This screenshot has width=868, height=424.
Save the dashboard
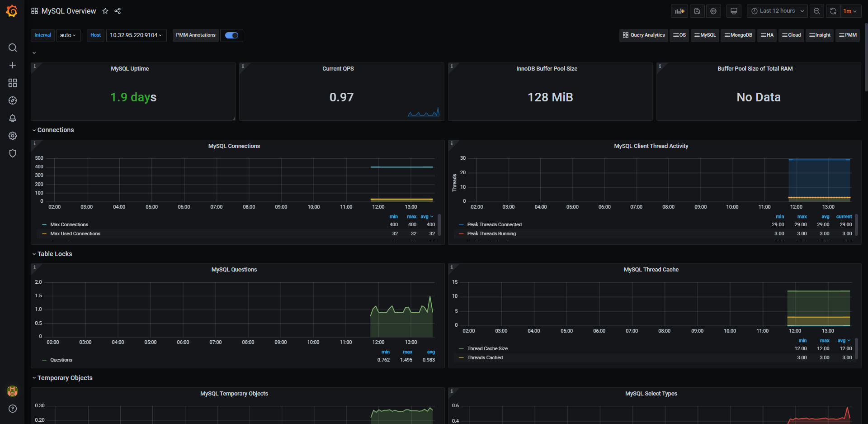point(697,11)
